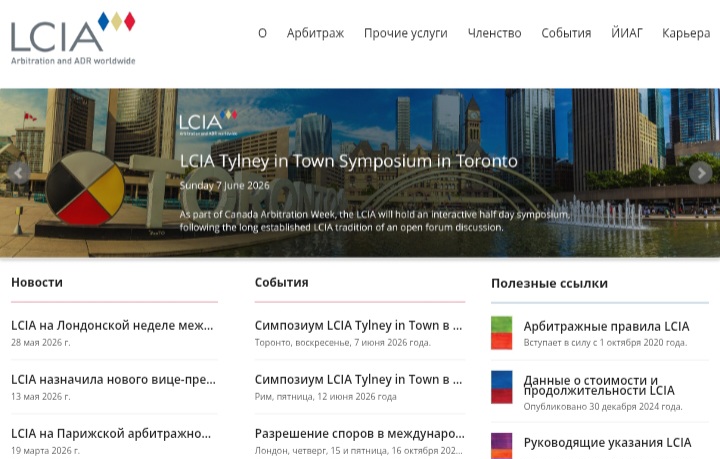The width and height of the screenshot is (720, 459).
Task: Click banner description about Canada Arbitration Week
Action: (374, 221)
